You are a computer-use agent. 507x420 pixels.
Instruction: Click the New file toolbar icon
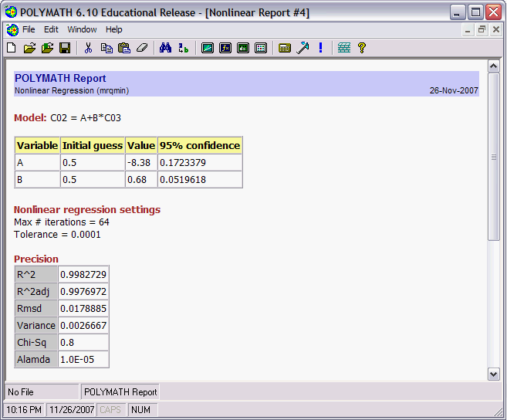(x=12, y=48)
